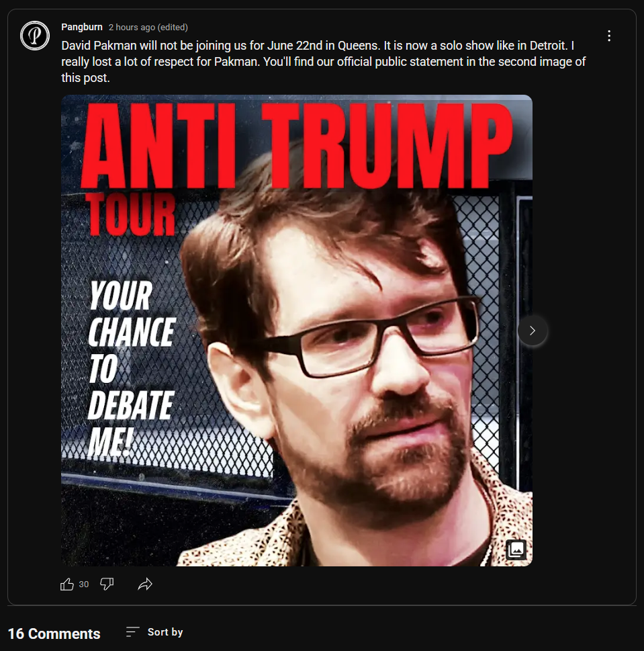Click the post text about David Pakman
644x651 pixels.
click(x=323, y=61)
